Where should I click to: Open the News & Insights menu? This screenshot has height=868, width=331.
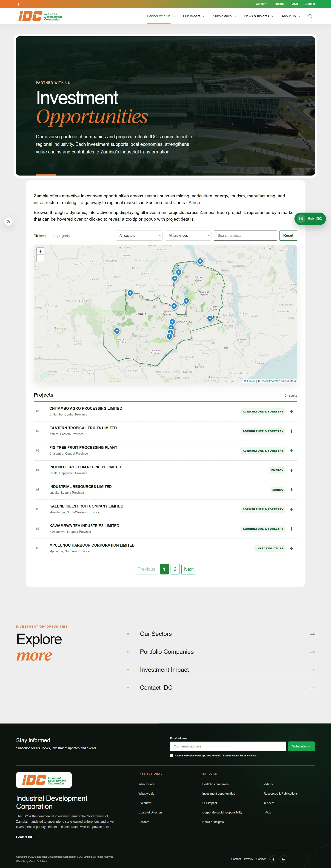tap(259, 16)
